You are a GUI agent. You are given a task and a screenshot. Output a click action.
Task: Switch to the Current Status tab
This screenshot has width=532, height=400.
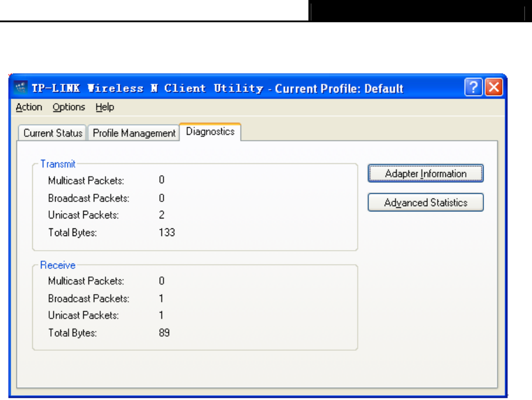pos(53,133)
